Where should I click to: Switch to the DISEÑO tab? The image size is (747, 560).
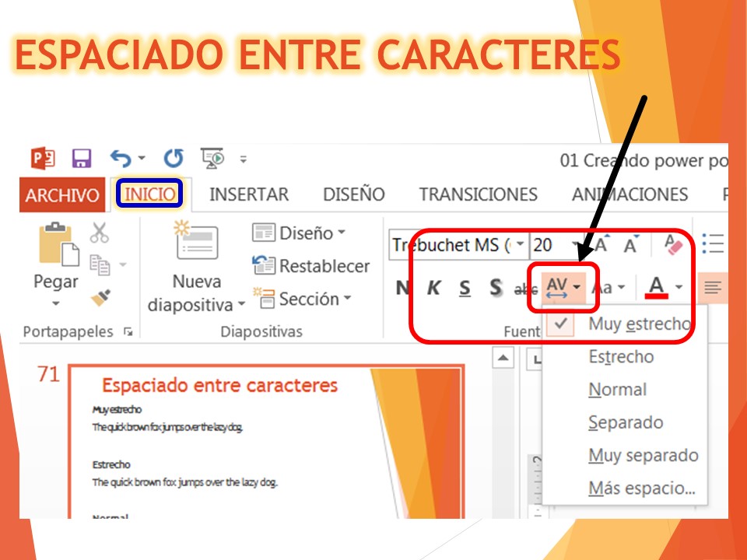pos(354,194)
